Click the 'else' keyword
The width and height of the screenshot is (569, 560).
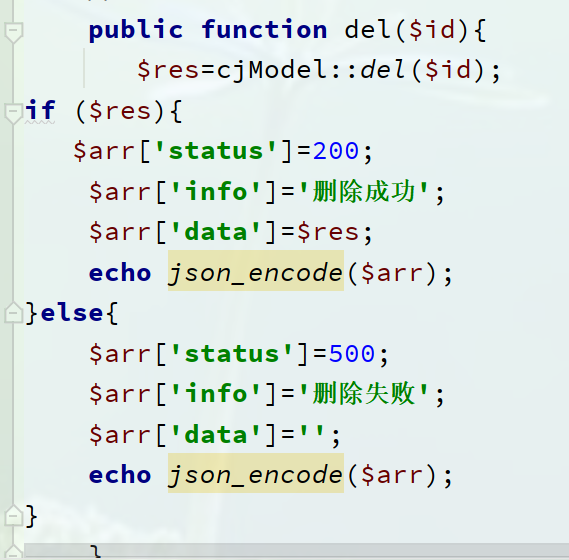tap(72, 312)
